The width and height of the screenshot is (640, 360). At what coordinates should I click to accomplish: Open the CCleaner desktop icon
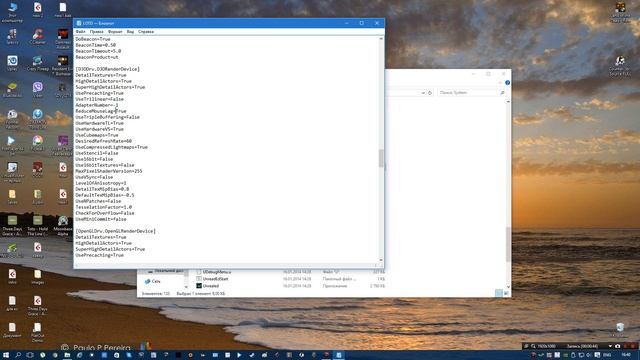point(38,36)
